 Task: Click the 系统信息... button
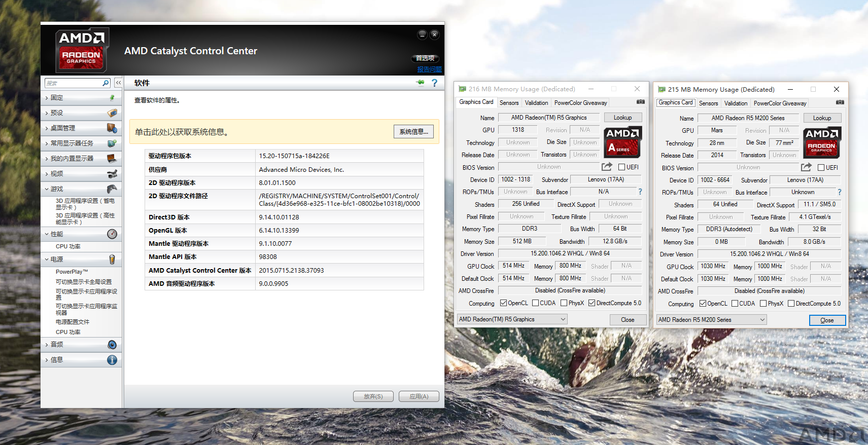pyautogui.click(x=413, y=131)
